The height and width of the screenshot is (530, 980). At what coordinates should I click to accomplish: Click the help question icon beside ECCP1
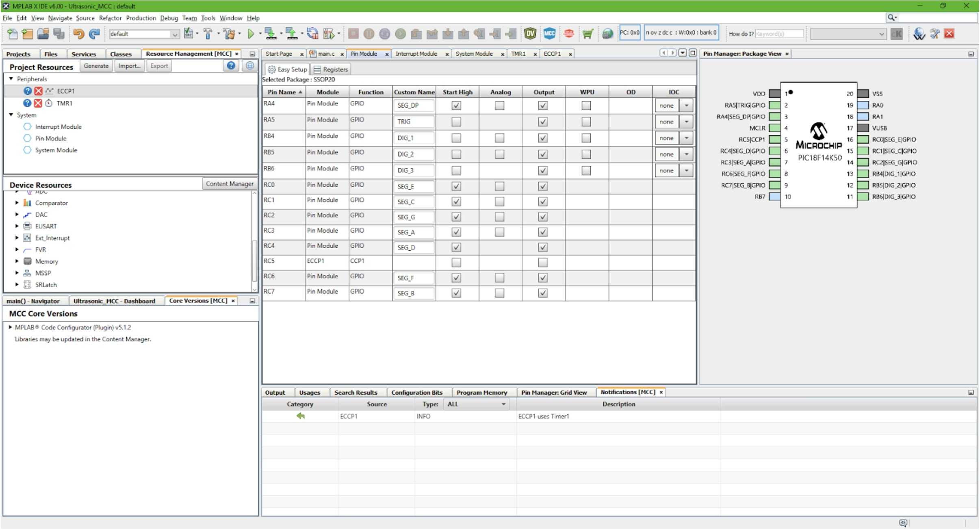pos(27,91)
